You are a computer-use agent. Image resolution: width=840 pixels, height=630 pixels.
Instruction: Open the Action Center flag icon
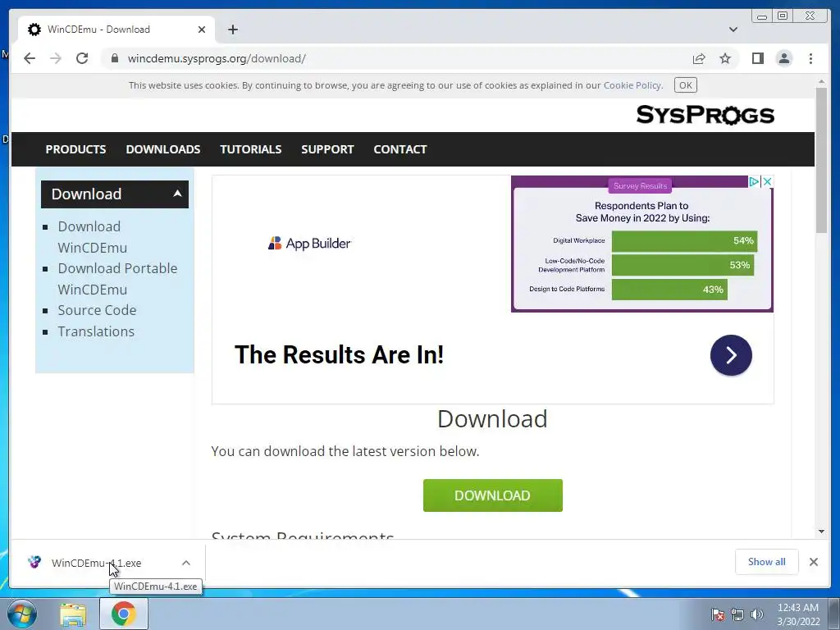click(718, 614)
